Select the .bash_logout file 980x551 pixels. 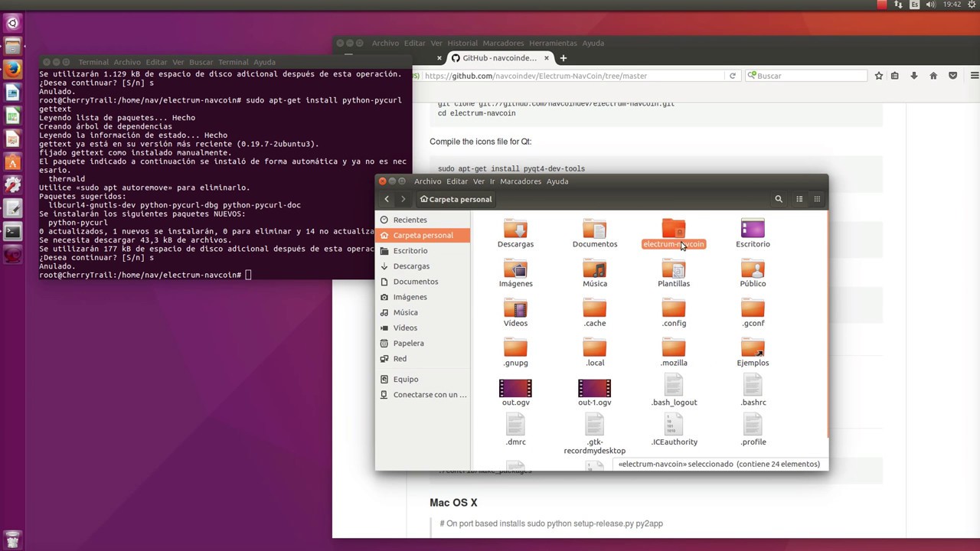(674, 391)
